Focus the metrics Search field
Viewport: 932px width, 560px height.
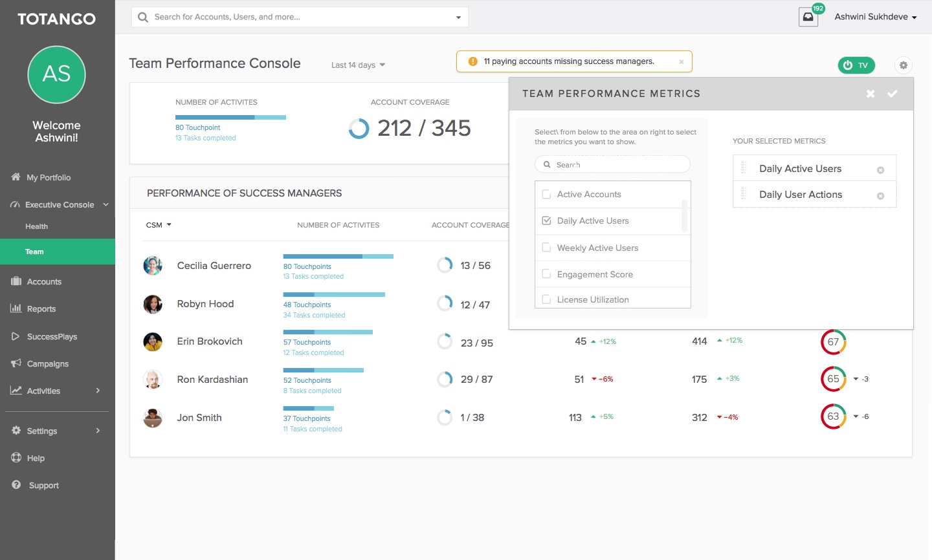tap(612, 164)
